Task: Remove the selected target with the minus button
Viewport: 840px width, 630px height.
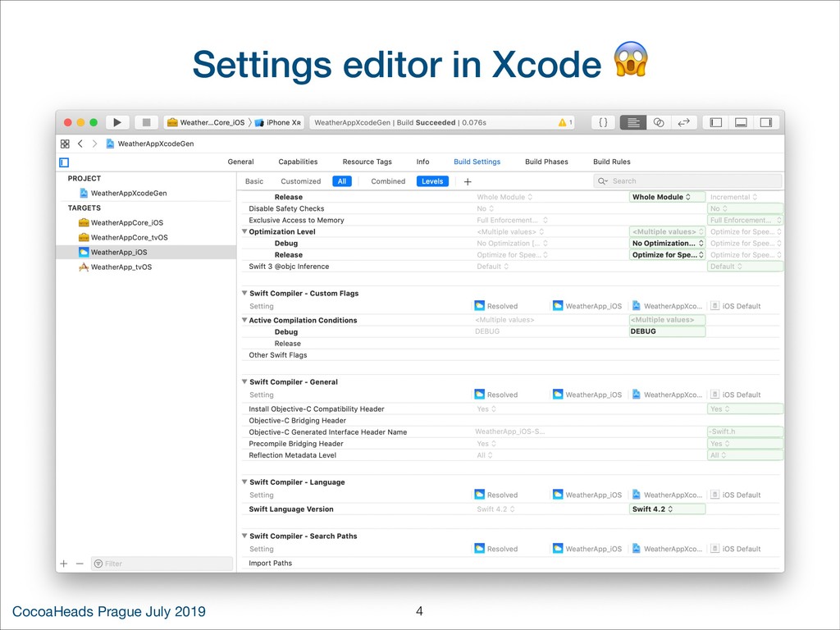Action: tap(80, 564)
